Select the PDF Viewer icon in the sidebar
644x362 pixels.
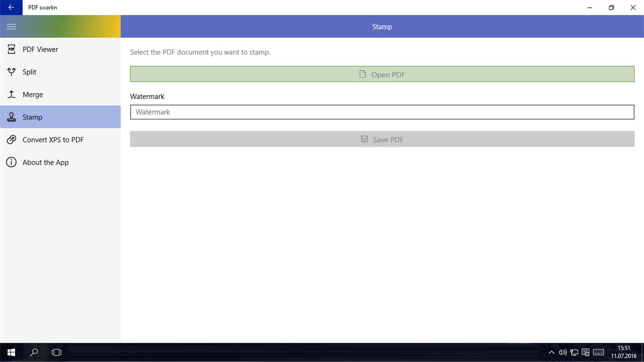pyautogui.click(x=11, y=49)
